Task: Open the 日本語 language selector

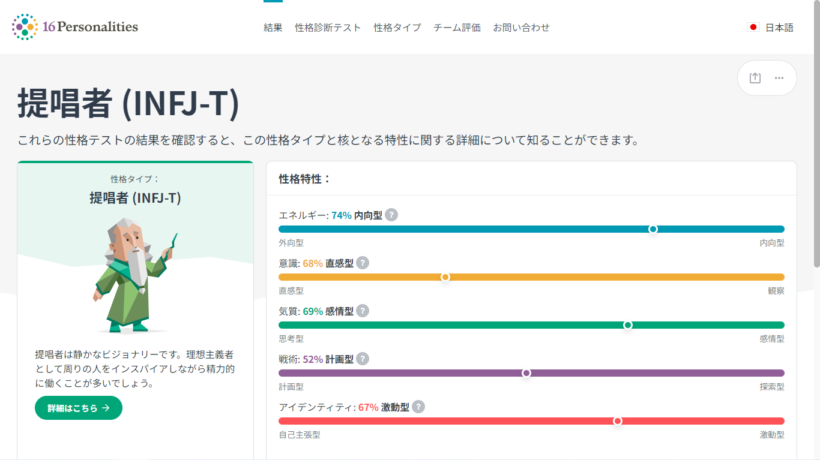Action: tap(771, 27)
